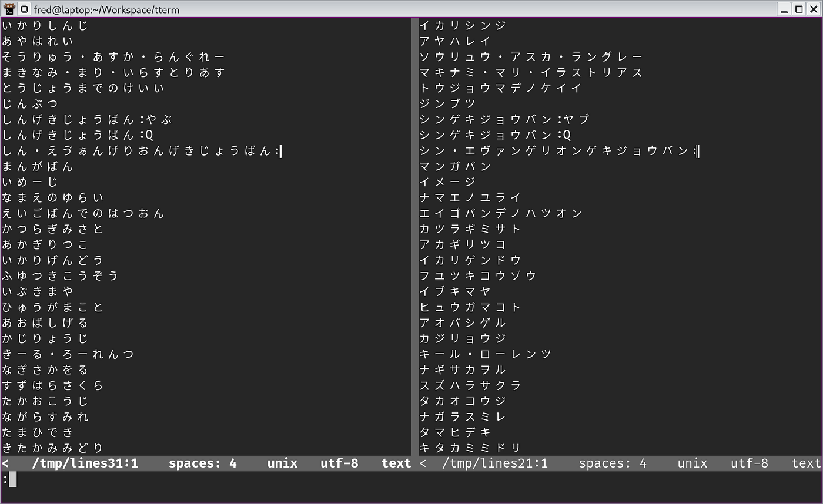The image size is (823, 504).
Task: Click 'text' filetype in right status bar
Action: tap(806, 463)
